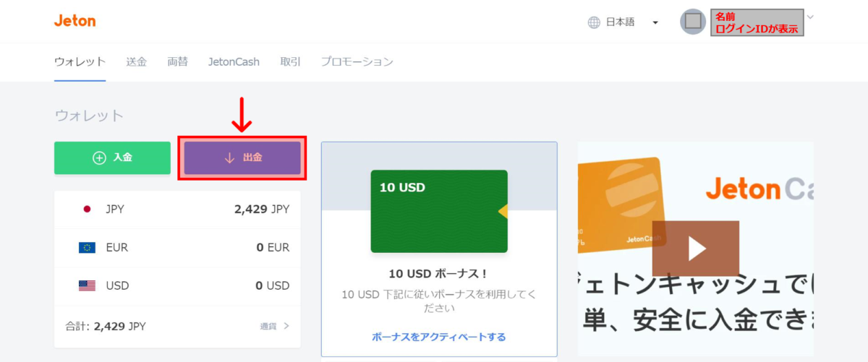
Task: Go to the JetonCash tab
Action: coord(234,62)
